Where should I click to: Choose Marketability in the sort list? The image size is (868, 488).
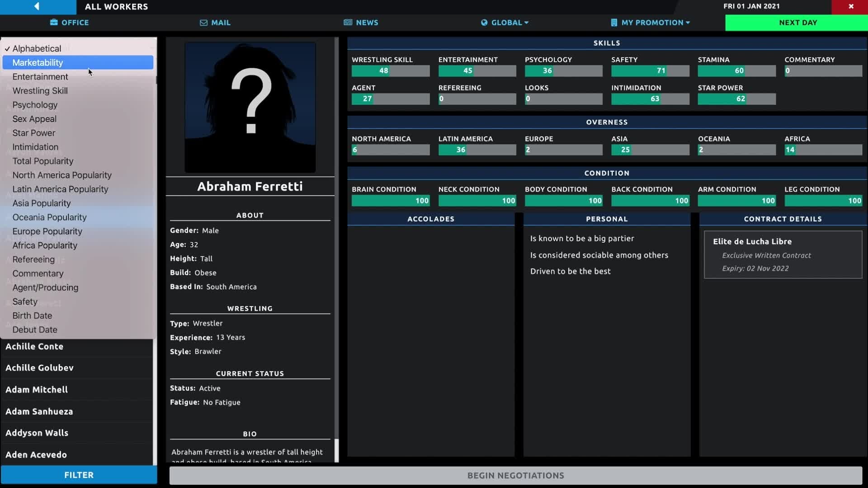(38, 62)
